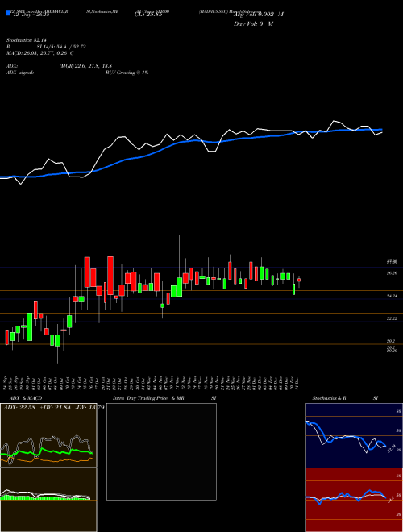403x532 pixels.
Task: Click the 22.22 price axis label
Action: pyautogui.click(x=392, y=318)
